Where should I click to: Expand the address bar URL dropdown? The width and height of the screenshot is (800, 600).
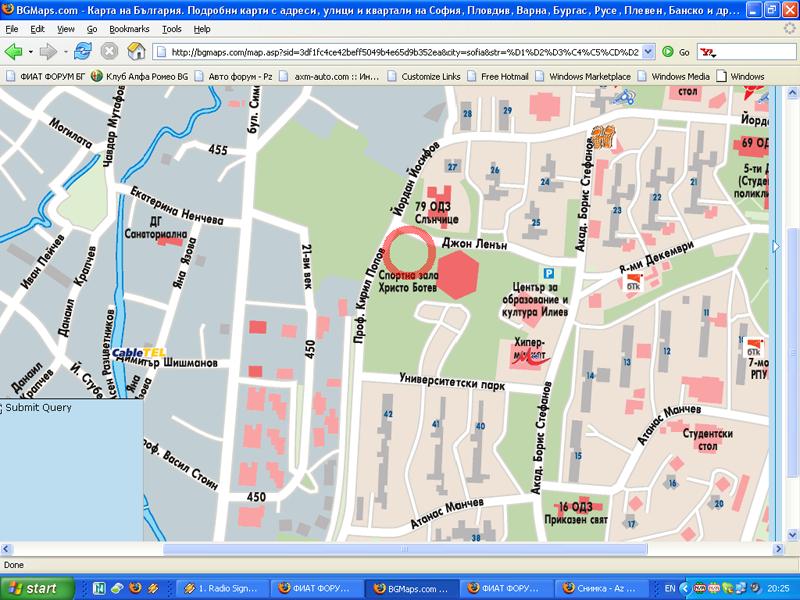coord(649,51)
